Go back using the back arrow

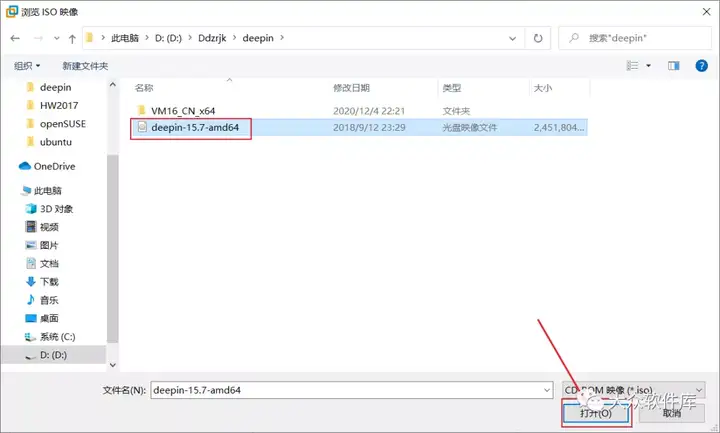tap(15, 38)
